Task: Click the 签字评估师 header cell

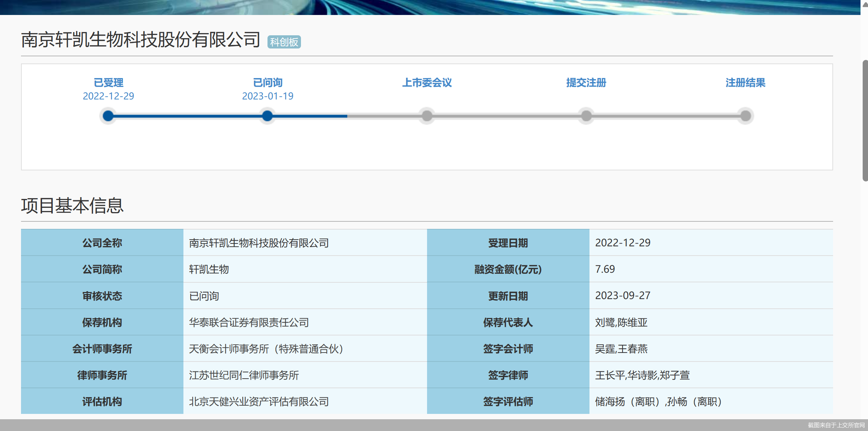Action: [508, 401]
